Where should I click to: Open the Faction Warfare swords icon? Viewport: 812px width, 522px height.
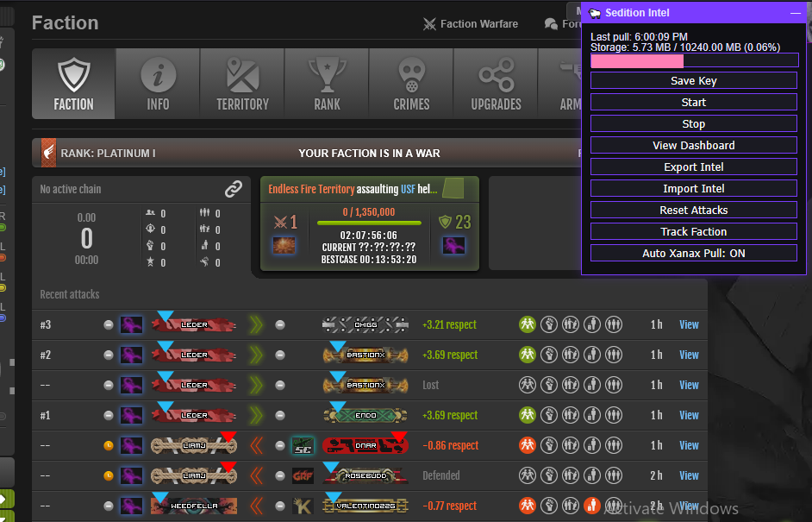coord(430,24)
